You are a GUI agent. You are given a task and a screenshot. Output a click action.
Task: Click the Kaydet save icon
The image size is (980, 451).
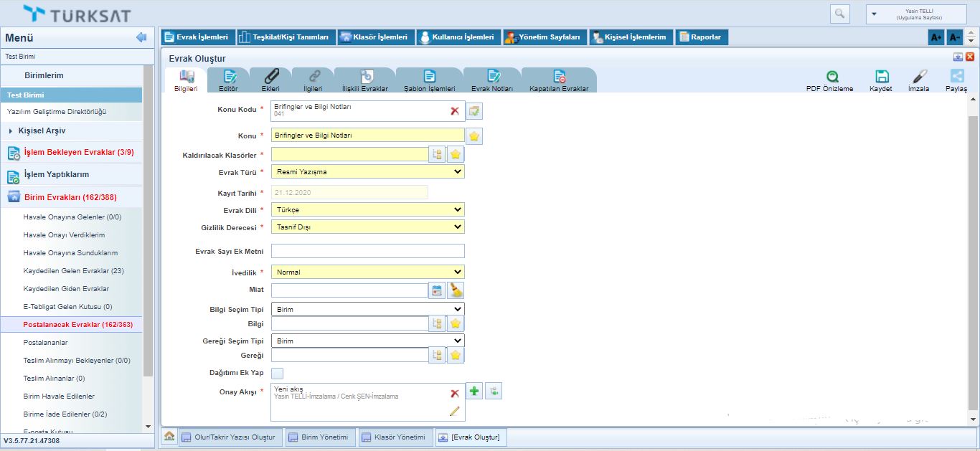881,77
